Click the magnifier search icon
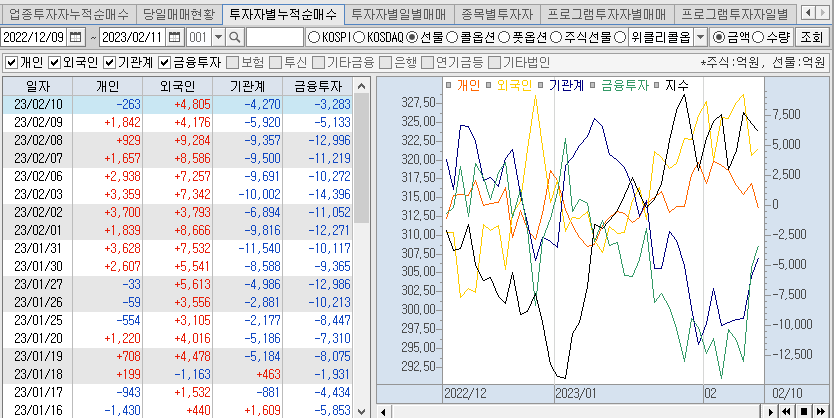 point(235,37)
